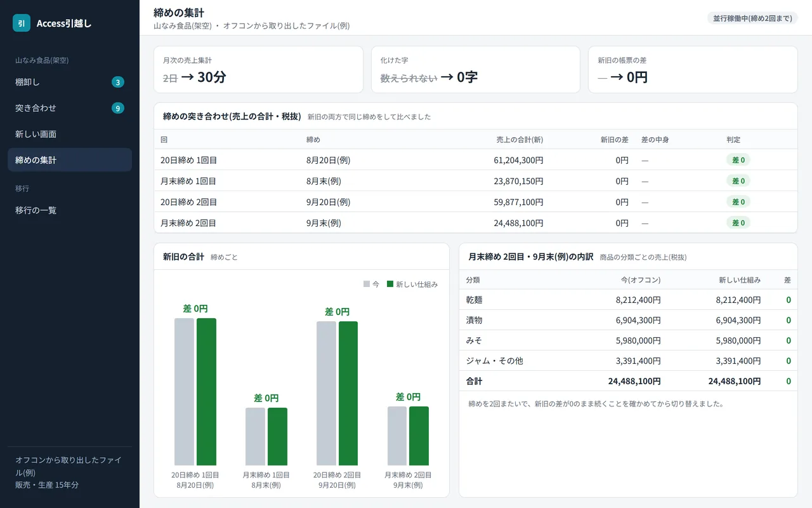812x508 pixels.
Task: Click the 判定 column header
Action: (733, 140)
